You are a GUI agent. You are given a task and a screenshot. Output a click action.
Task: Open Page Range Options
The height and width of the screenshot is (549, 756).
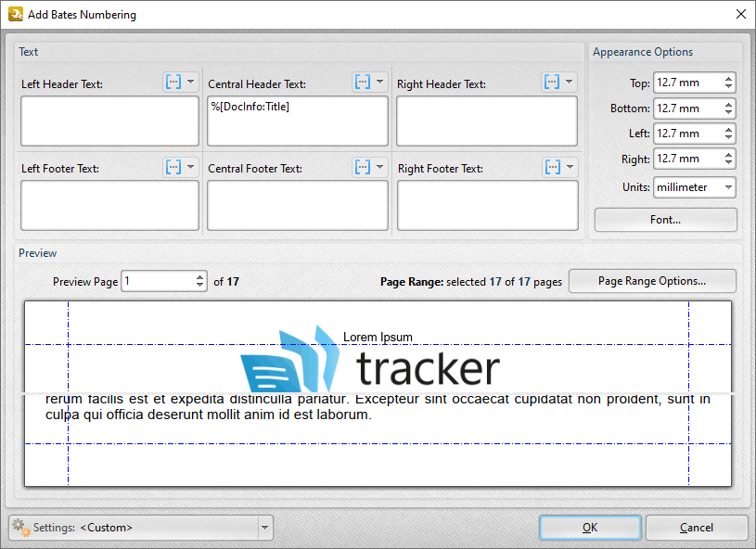click(x=651, y=281)
